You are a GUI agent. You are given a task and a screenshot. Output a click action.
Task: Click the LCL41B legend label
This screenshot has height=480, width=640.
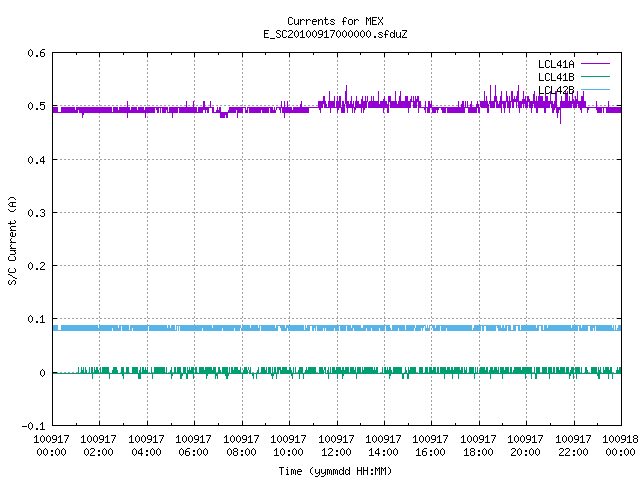556,77
